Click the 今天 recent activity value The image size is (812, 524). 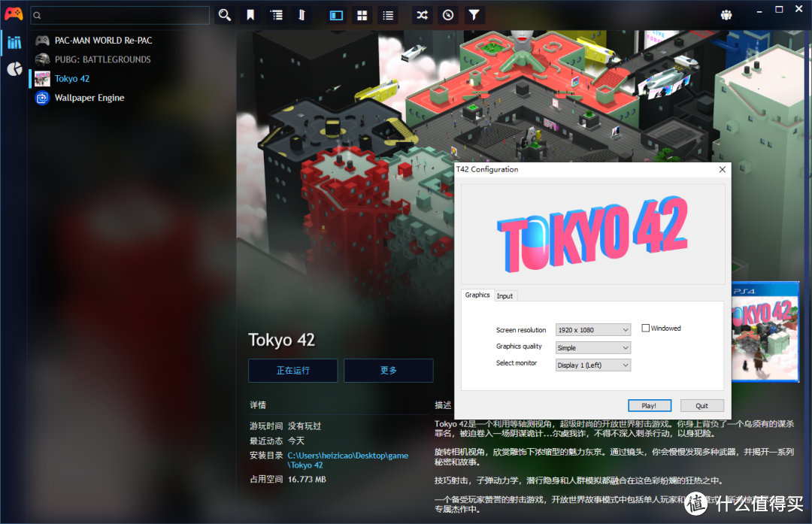(x=296, y=441)
